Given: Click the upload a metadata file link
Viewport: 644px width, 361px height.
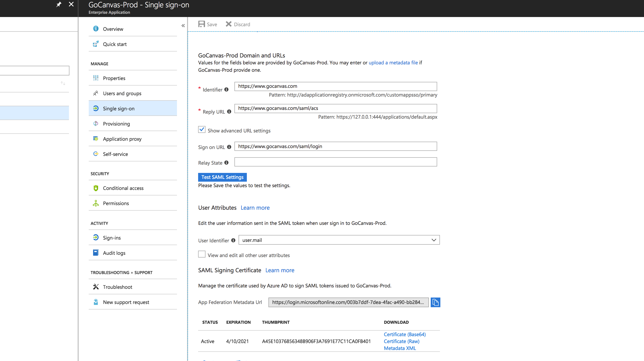Looking at the screenshot, I should (x=393, y=63).
